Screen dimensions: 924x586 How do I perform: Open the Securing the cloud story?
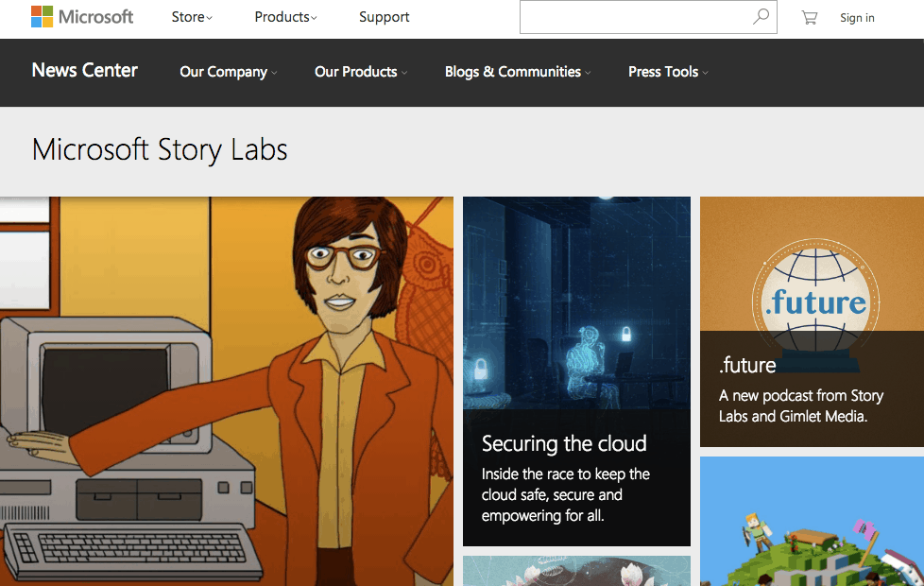564,443
